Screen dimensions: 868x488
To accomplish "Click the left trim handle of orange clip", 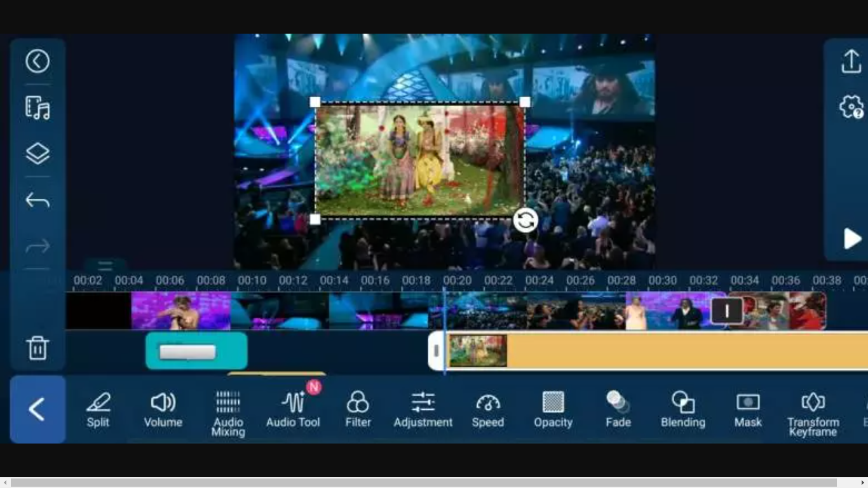I will (437, 351).
